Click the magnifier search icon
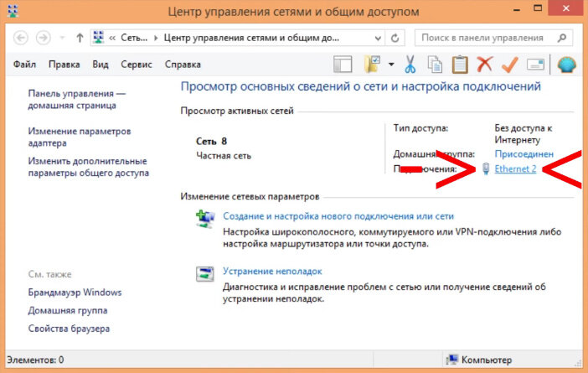588x373 pixels. [562, 38]
